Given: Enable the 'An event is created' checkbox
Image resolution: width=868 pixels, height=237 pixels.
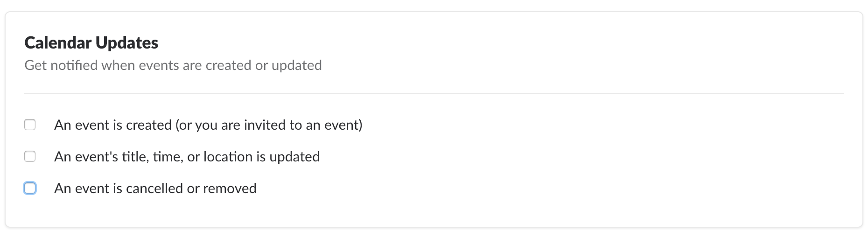Looking at the screenshot, I should 30,125.
